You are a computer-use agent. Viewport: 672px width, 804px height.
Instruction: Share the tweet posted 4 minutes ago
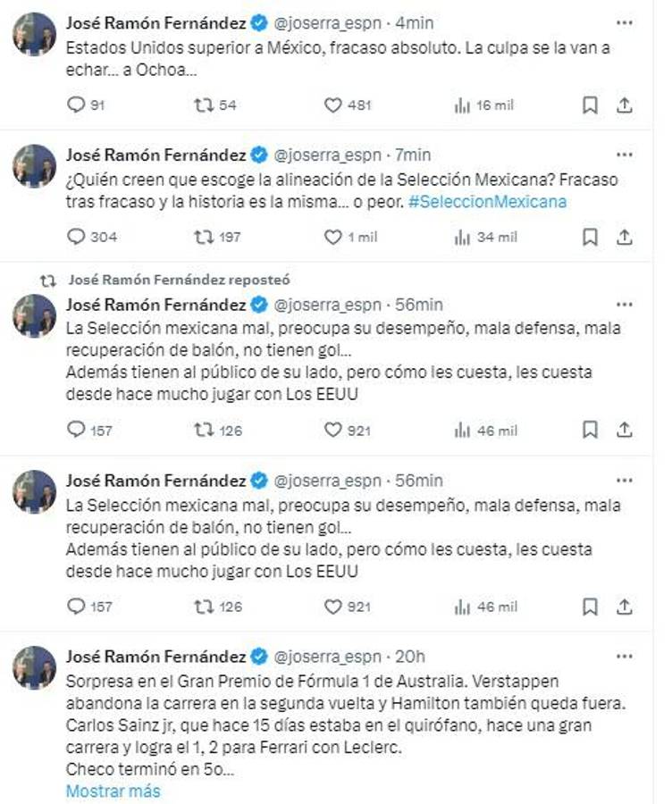point(624,105)
